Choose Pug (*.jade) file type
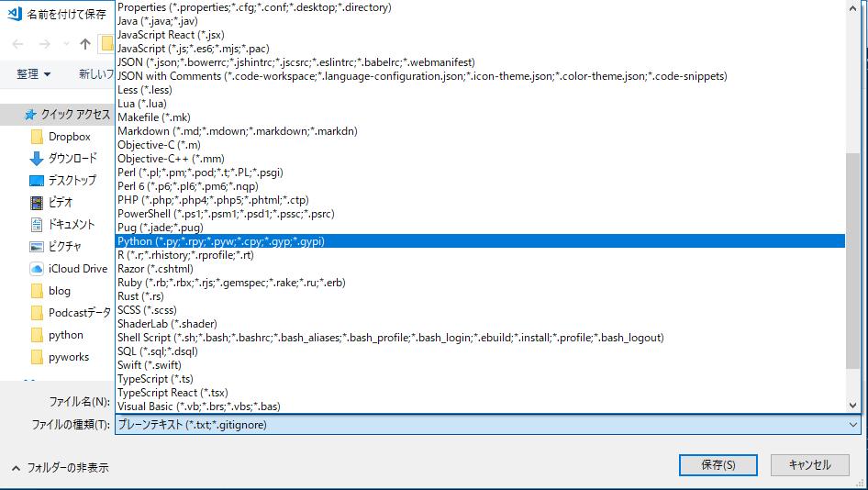This screenshot has width=868, height=490. coord(480,228)
